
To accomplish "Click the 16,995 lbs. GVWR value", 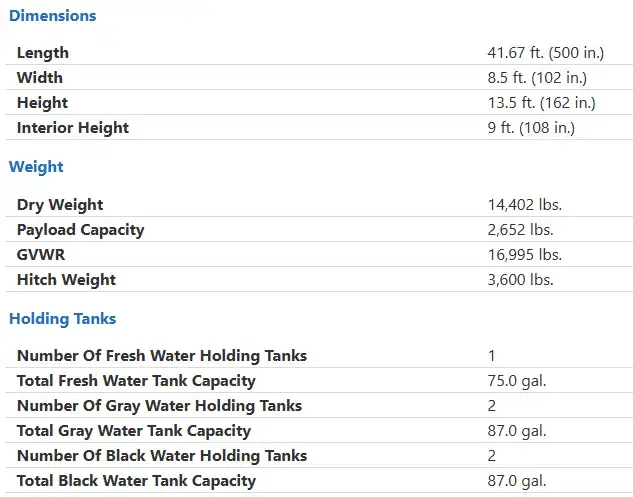I will coord(524,255).
